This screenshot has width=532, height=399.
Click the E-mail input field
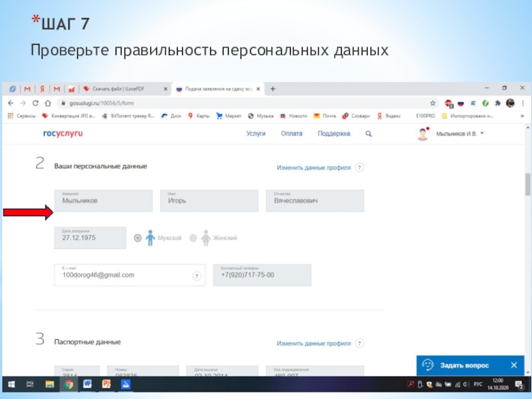pyautogui.click(x=123, y=275)
